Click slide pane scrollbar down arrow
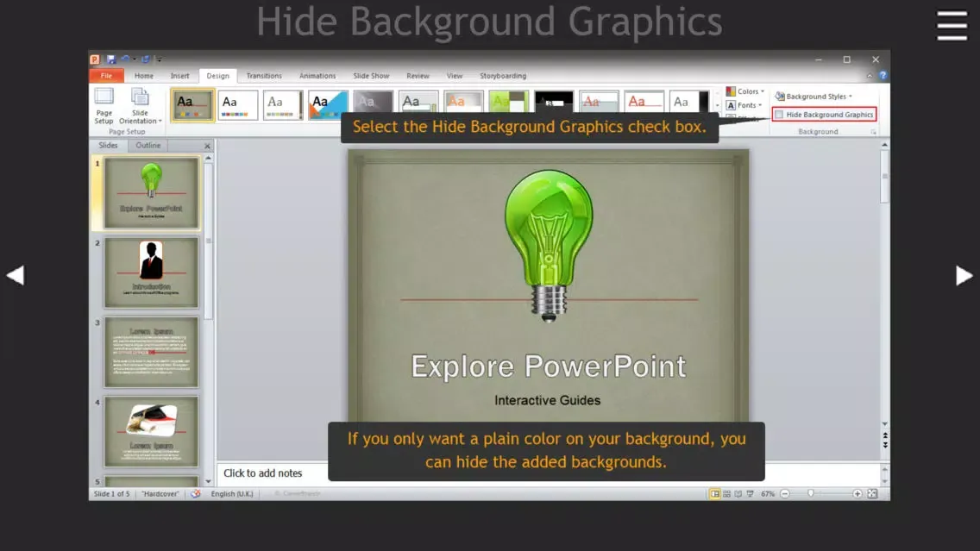This screenshot has height=551, width=980. tap(885, 424)
